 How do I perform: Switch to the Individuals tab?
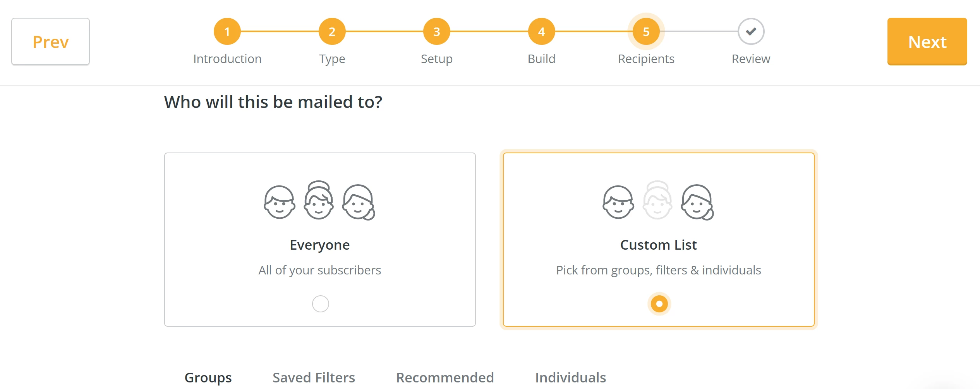pos(570,377)
